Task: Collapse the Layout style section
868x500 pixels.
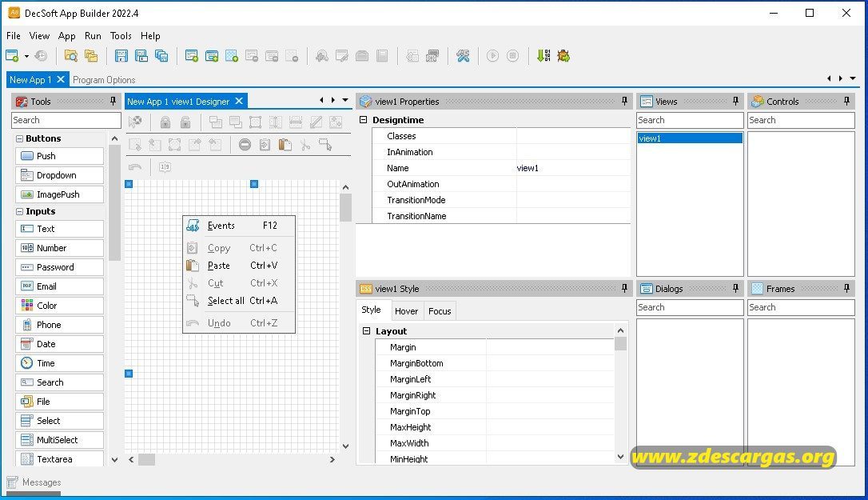Action: point(366,331)
